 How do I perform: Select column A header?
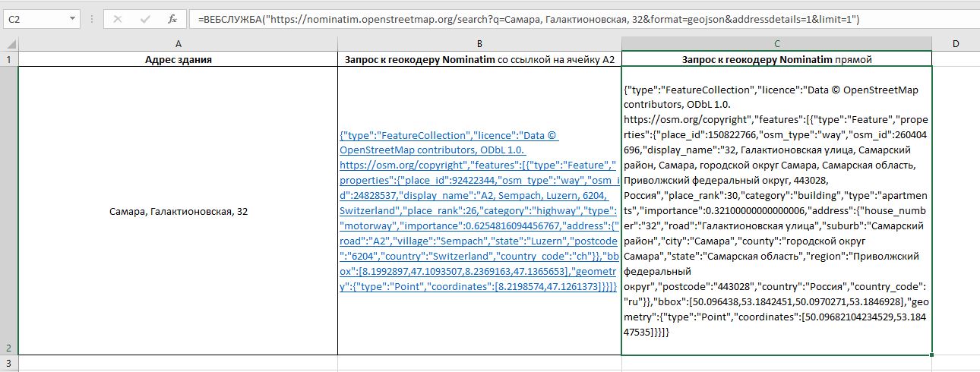(178, 44)
